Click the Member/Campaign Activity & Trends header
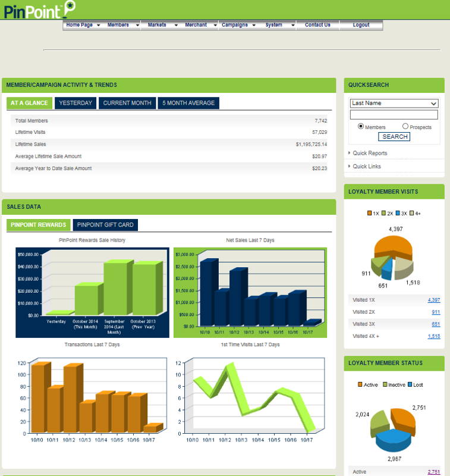 (x=169, y=85)
